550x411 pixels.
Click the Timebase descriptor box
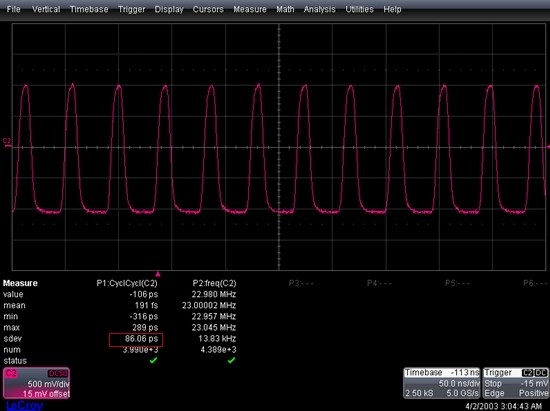coord(442,383)
